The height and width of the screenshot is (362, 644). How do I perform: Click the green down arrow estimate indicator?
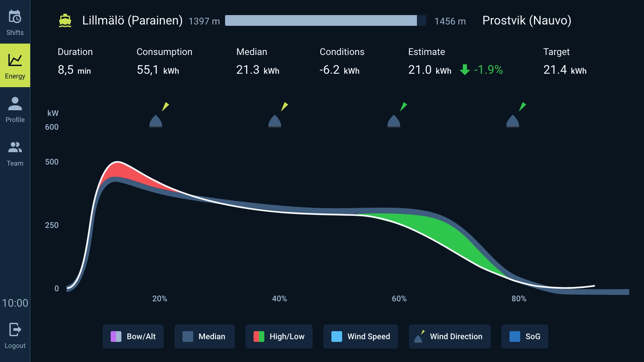[465, 70]
